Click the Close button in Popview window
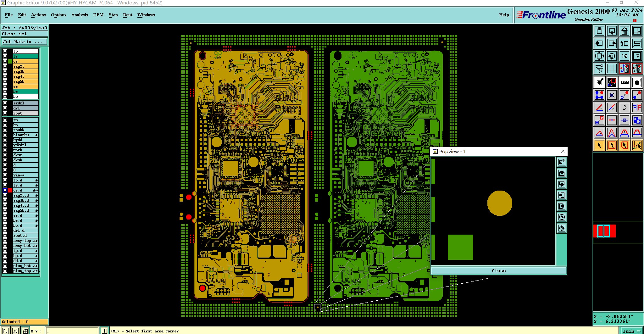644x334 pixels. click(499, 270)
